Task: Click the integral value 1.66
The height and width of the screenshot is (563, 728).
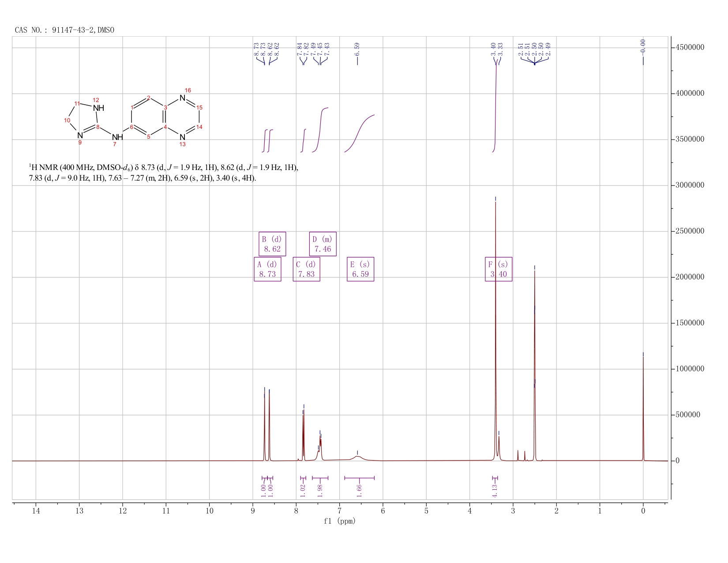Action: pyautogui.click(x=359, y=490)
